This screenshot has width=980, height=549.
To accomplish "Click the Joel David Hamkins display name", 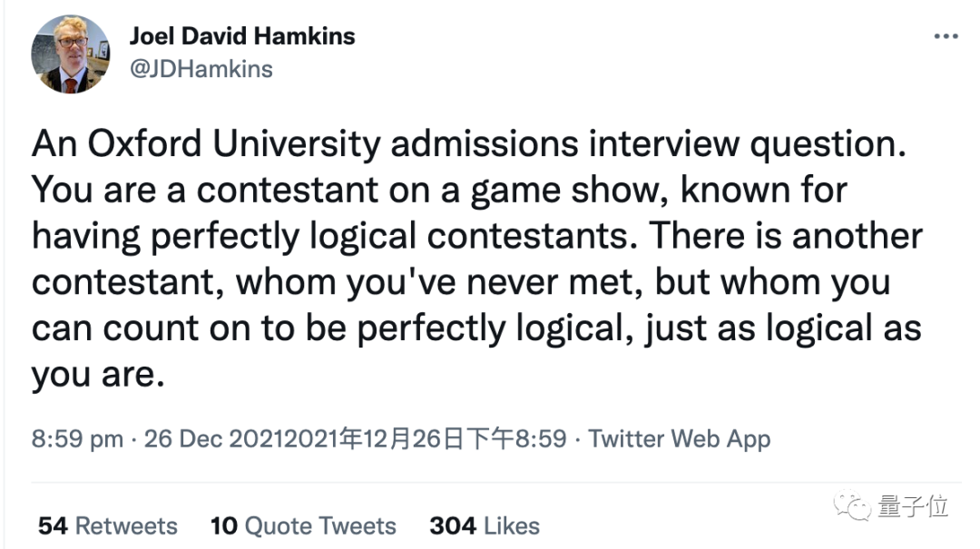I will point(242,36).
